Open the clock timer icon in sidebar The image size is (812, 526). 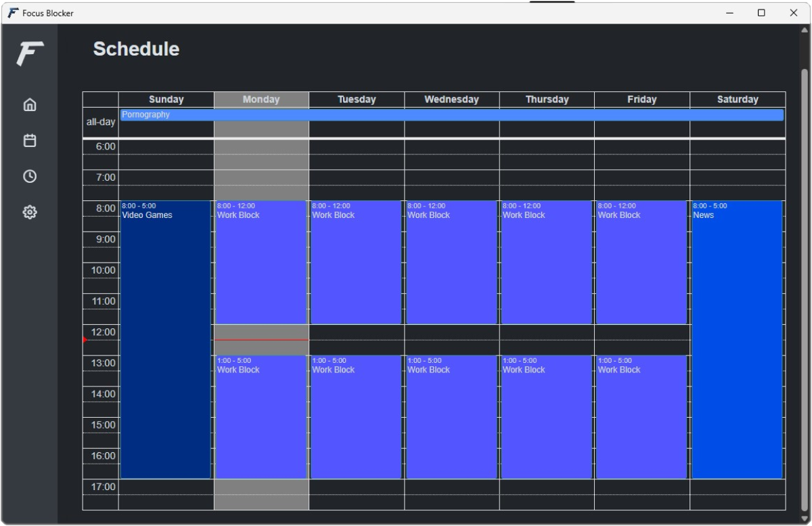tap(30, 177)
